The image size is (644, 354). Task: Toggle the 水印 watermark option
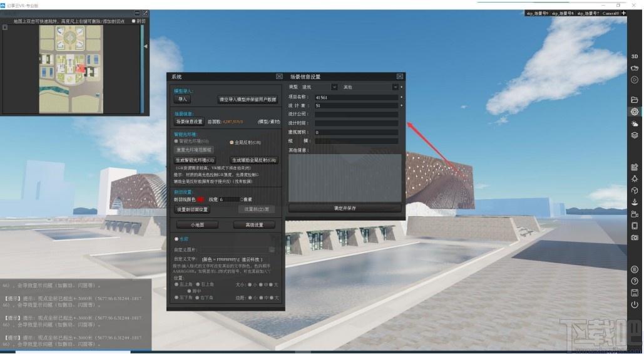coord(176,239)
